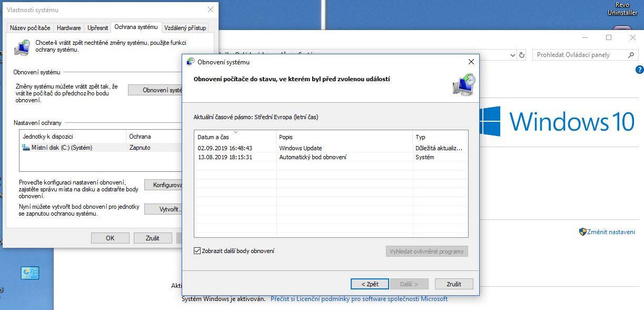Click the search magnifier icon in Control Panel
Viewport: 644px width, 310px height.
point(631,55)
